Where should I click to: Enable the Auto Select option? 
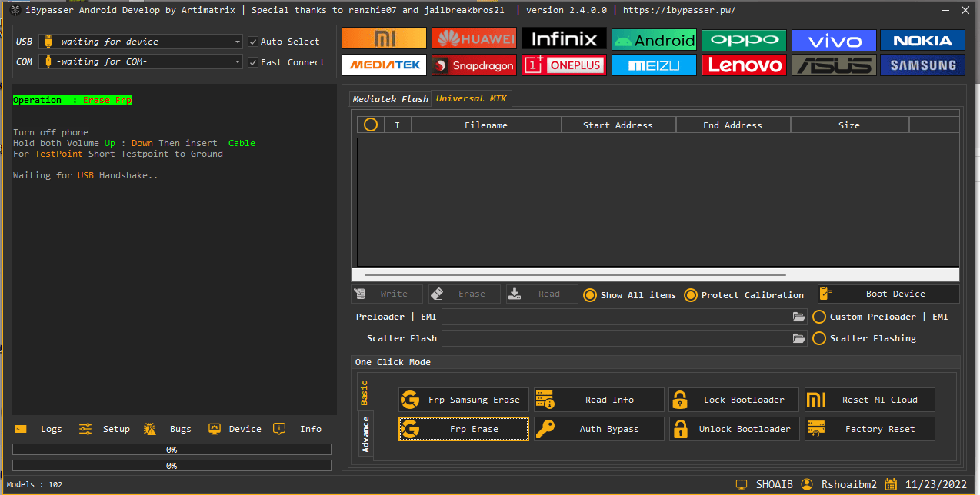tap(253, 42)
